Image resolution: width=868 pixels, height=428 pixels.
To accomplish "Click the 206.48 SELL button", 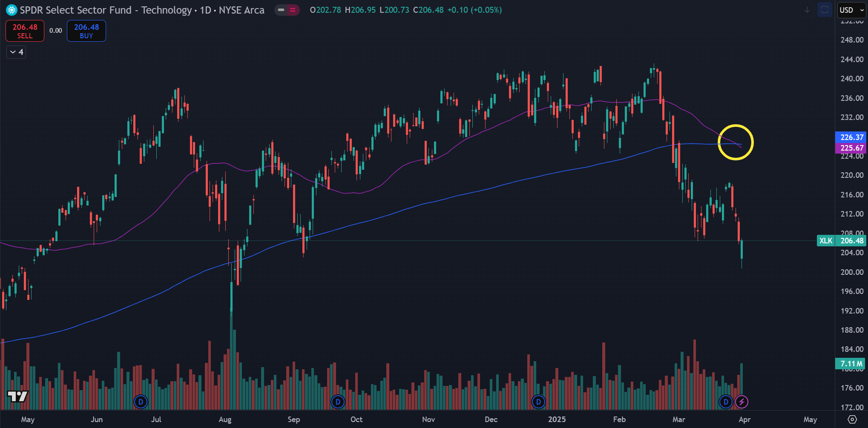I will click(25, 31).
